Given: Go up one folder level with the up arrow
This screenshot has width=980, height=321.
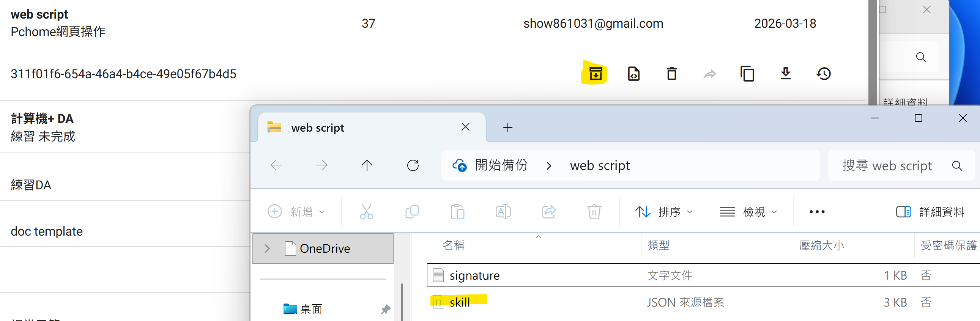Looking at the screenshot, I should 367,165.
